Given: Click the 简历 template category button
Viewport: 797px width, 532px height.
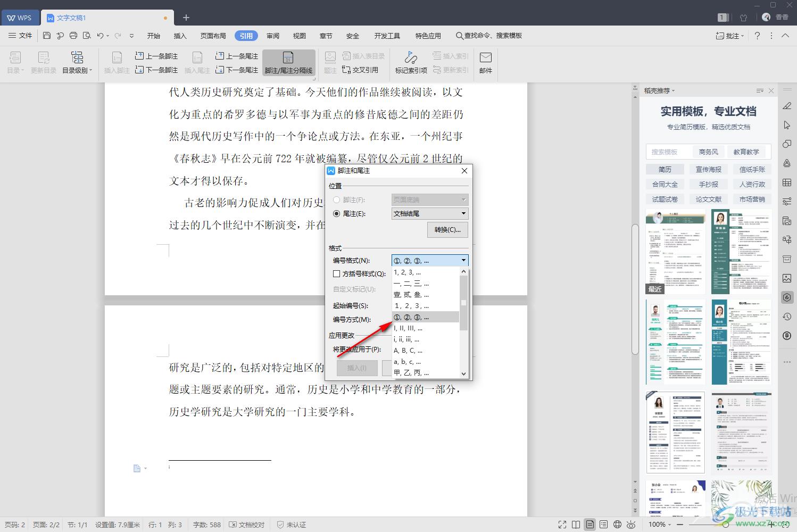Looking at the screenshot, I should click(x=665, y=169).
